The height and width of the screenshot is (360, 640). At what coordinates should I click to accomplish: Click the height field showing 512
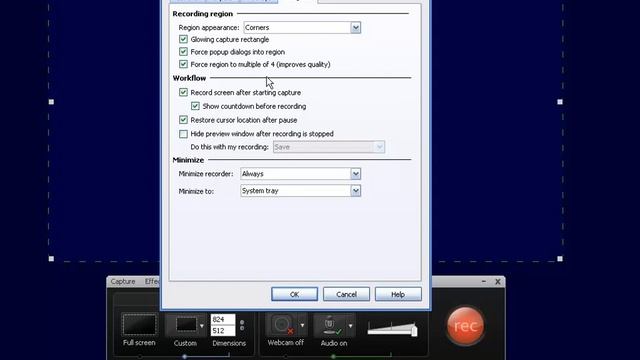(x=223, y=331)
